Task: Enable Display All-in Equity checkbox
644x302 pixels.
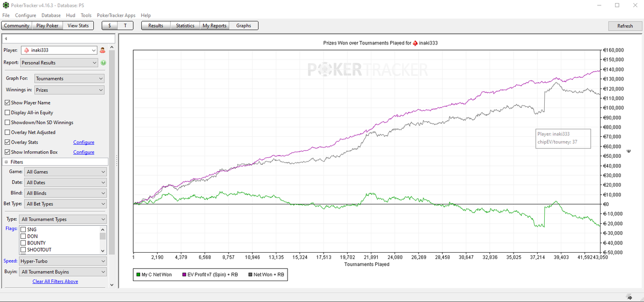Action: [7, 113]
